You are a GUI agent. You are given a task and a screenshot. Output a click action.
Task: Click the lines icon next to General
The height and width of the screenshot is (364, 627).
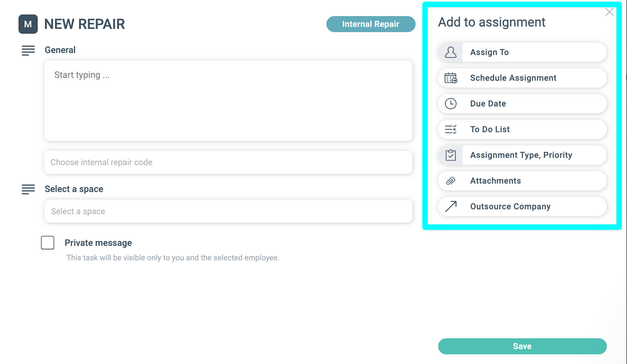click(x=28, y=50)
